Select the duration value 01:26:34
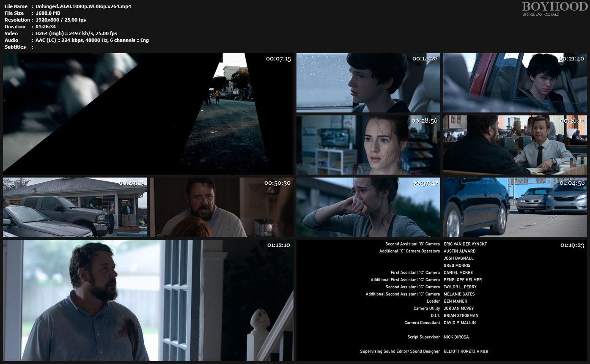The width and height of the screenshot is (590, 364). pos(46,27)
